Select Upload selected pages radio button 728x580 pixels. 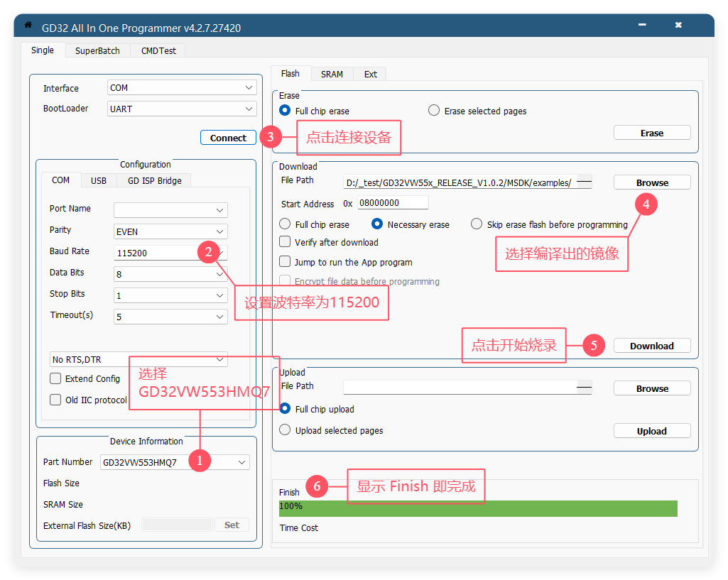click(285, 430)
